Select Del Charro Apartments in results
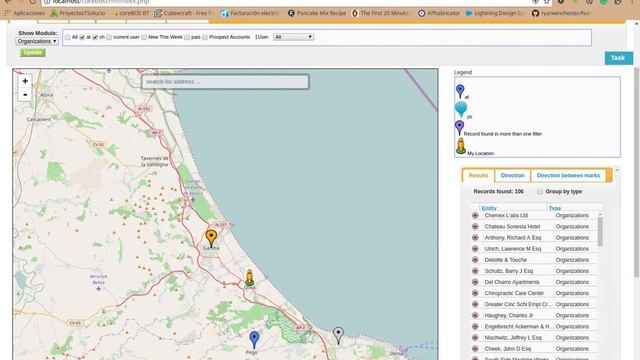The width and height of the screenshot is (640, 360). 512,282
